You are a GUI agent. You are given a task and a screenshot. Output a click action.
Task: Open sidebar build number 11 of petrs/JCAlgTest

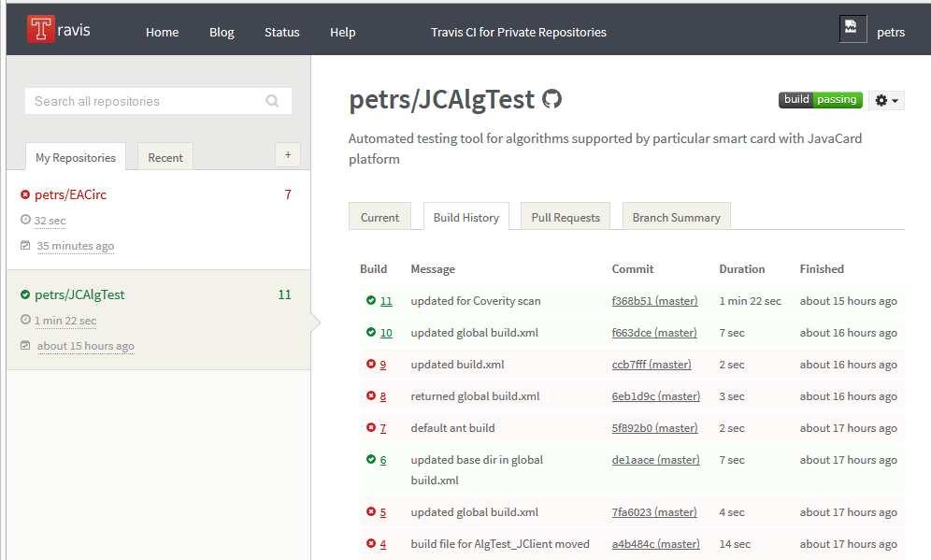pos(284,294)
